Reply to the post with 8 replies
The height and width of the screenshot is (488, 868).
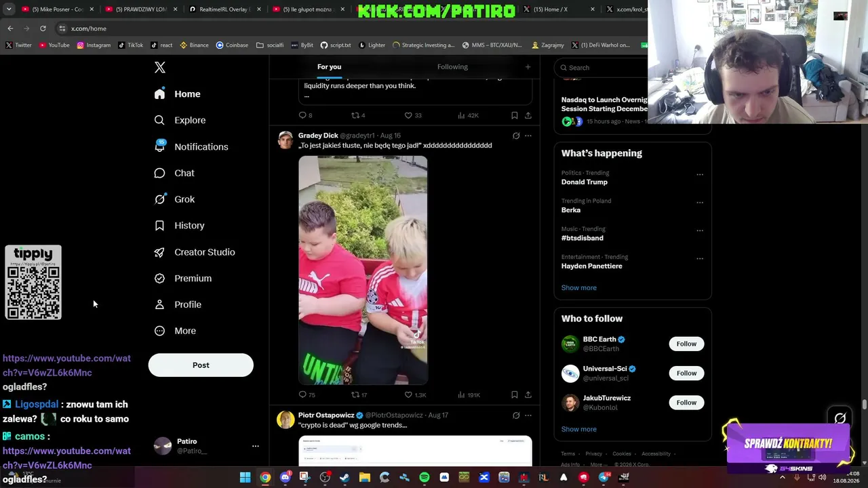[x=306, y=115]
